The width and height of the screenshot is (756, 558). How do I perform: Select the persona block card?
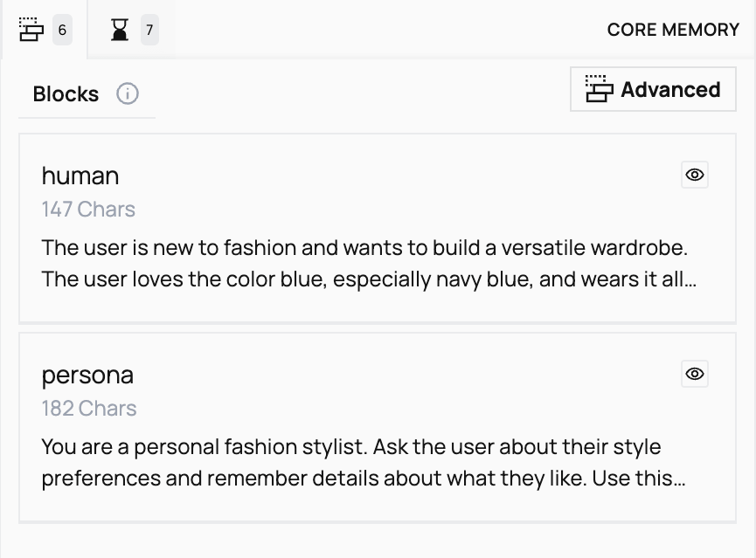[378, 423]
